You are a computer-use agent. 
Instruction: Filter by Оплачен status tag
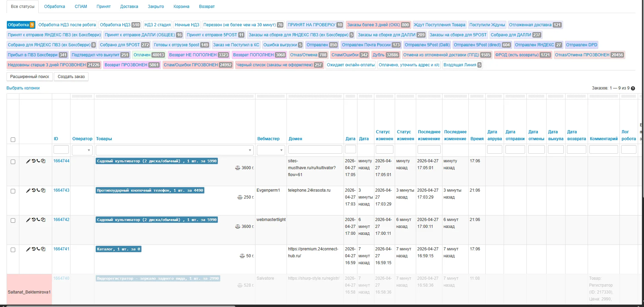149,55
